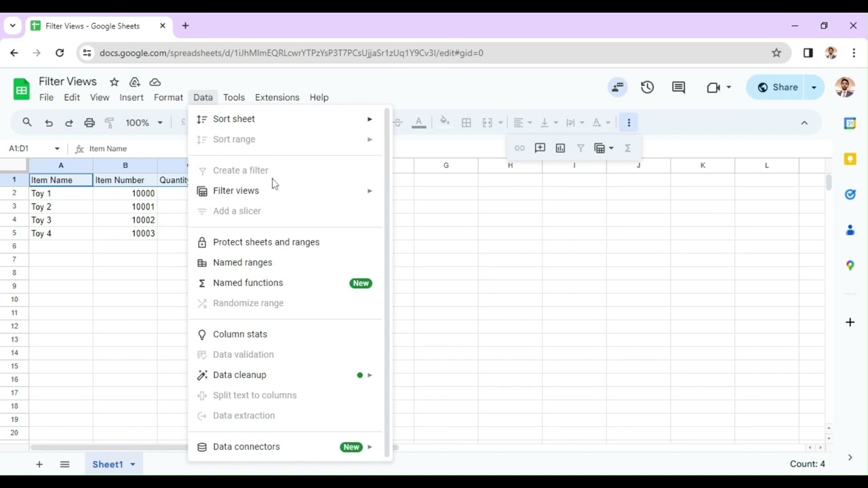Image resolution: width=868 pixels, height=488 pixels.
Task: Select column H header
Action: tap(510, 165)
